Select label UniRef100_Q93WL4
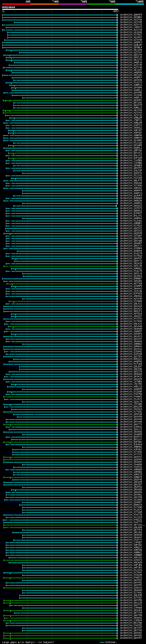 [x=131, y=48]
